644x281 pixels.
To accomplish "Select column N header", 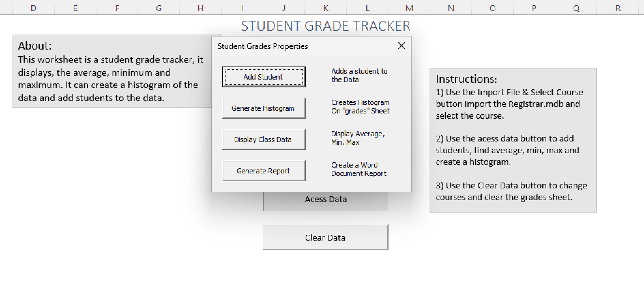I will click(x=451, y=8).
